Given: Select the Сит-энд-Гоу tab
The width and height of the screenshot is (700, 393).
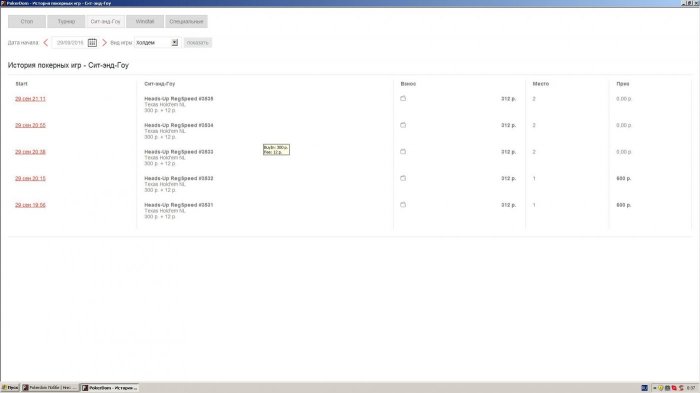Looking at the screenshot, I should (105, 21).
